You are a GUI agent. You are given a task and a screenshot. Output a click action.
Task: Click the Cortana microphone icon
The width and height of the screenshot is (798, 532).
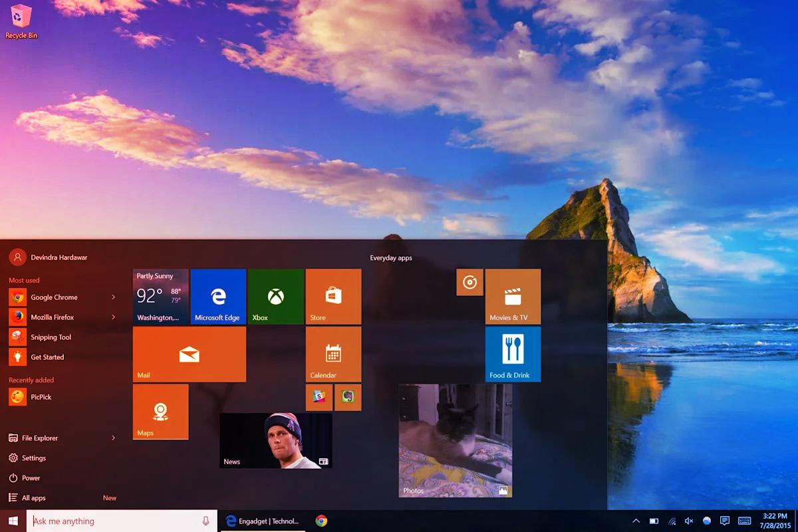tap(205, 521)
